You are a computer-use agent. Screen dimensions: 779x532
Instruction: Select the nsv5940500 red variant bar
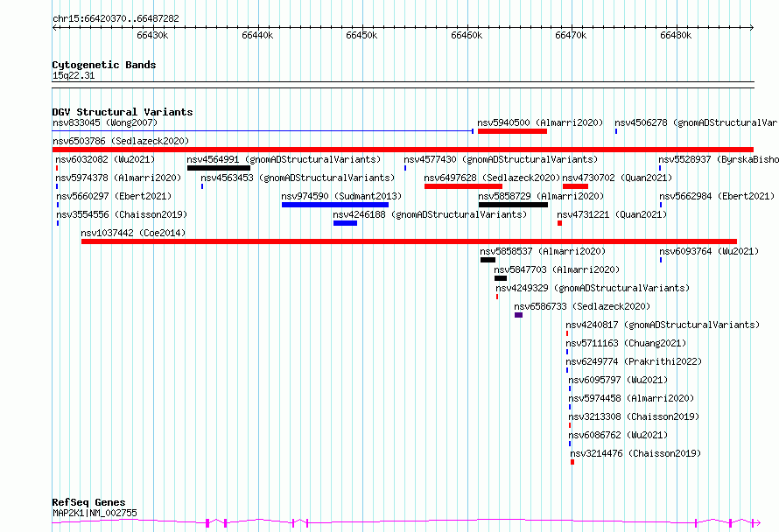[512, 131]
